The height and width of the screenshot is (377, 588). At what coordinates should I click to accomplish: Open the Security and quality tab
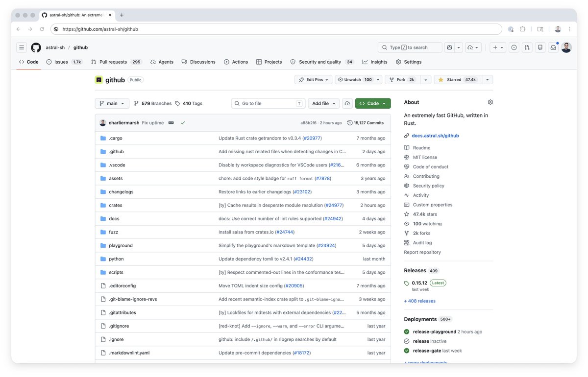point(322,62)
